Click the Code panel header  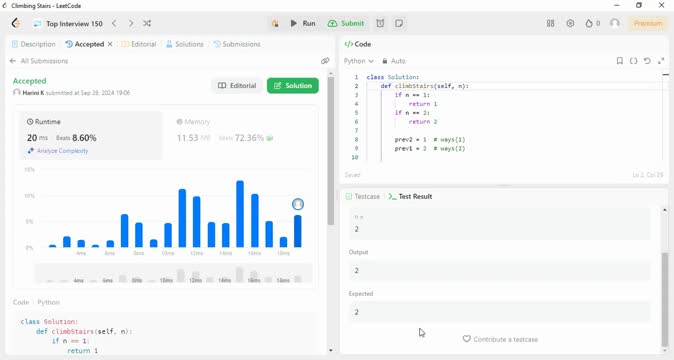click(358, 44)
